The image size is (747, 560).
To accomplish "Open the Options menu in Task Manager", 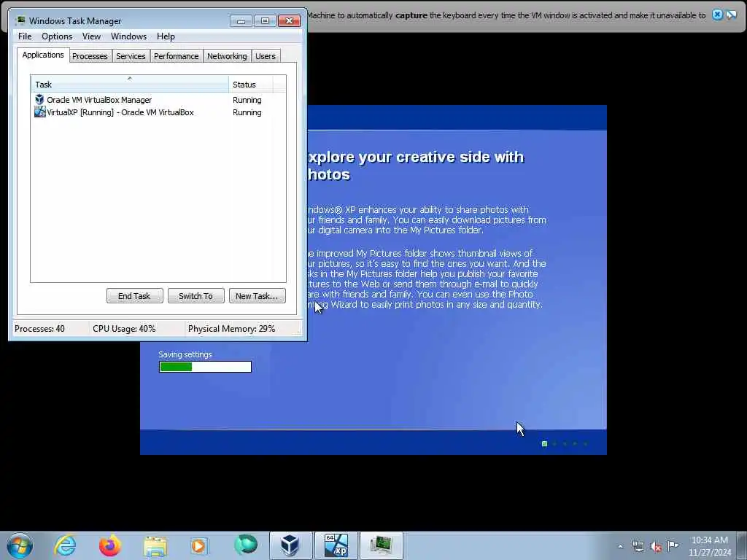I will click(57, 36).
